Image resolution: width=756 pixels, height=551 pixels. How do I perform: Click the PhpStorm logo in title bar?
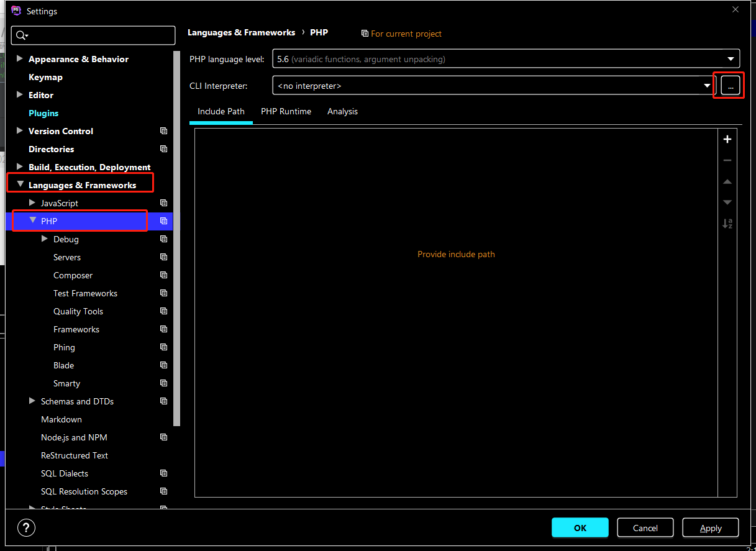click(x=16, y=11)
